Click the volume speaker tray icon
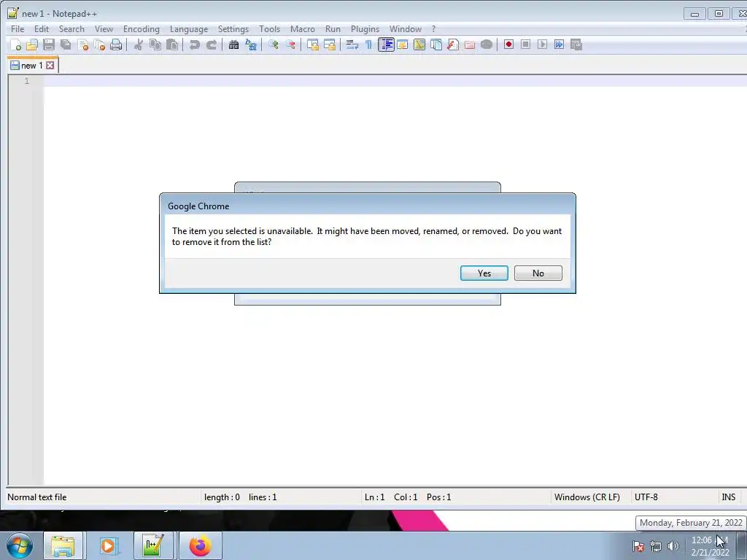 673,546
